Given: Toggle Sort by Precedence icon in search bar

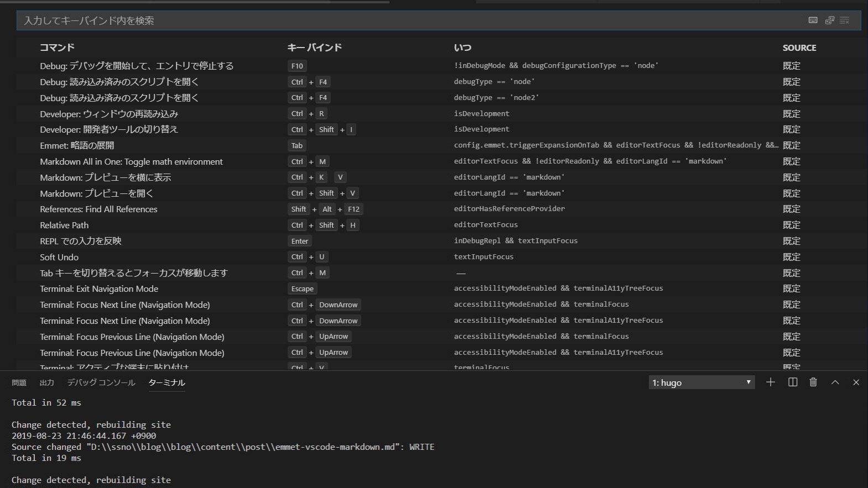Looking at the screenshot, I should click(829, 20).
